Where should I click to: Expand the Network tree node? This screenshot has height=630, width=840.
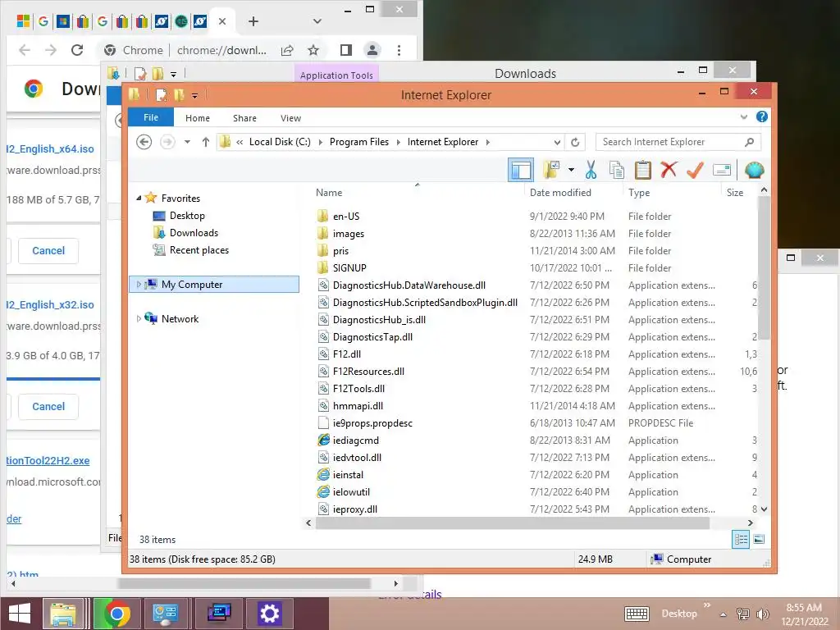click(139, 319)
